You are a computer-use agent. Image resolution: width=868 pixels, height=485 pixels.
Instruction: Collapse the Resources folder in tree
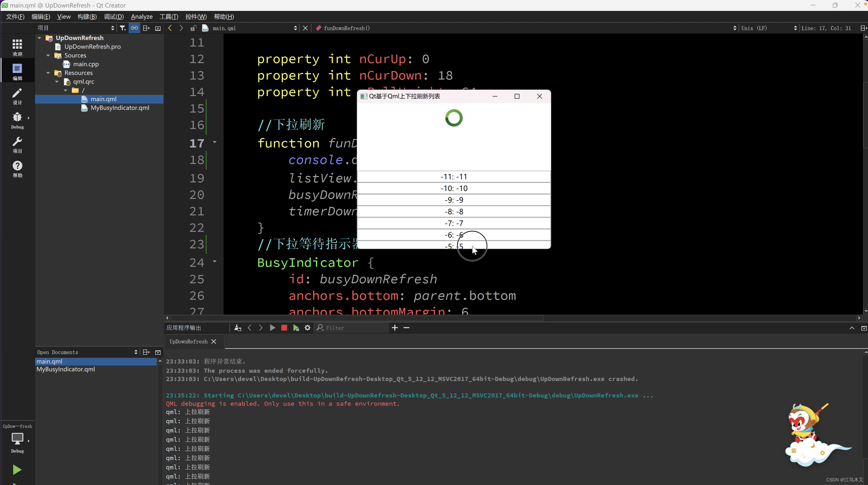tap(48, 73)
